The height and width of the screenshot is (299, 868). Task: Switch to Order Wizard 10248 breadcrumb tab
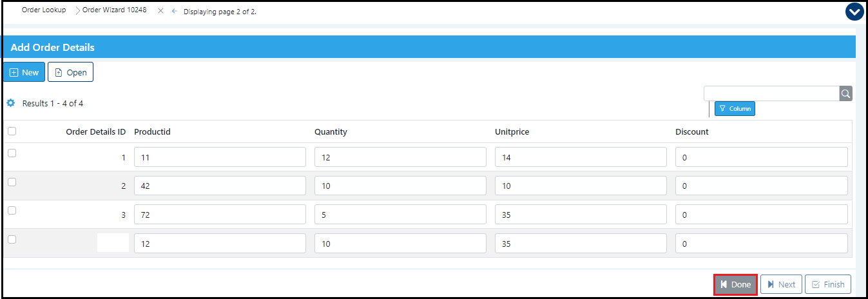point(114,10)
